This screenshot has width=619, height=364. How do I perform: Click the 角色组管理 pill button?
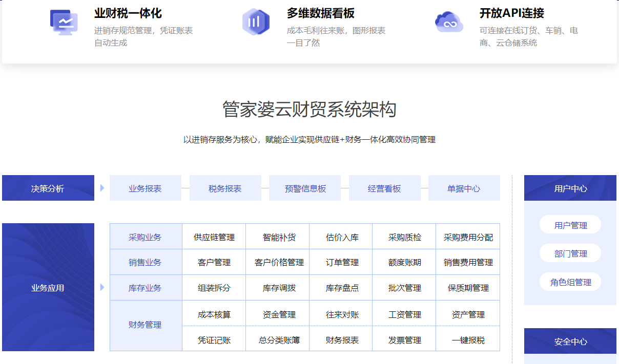click(x=570, y=282)
